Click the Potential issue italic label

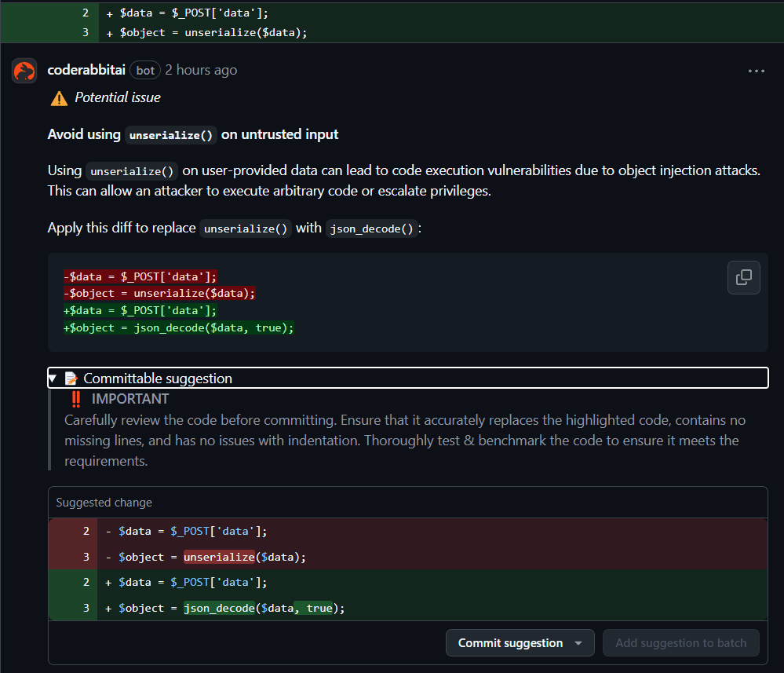click(x=118, y=97)
